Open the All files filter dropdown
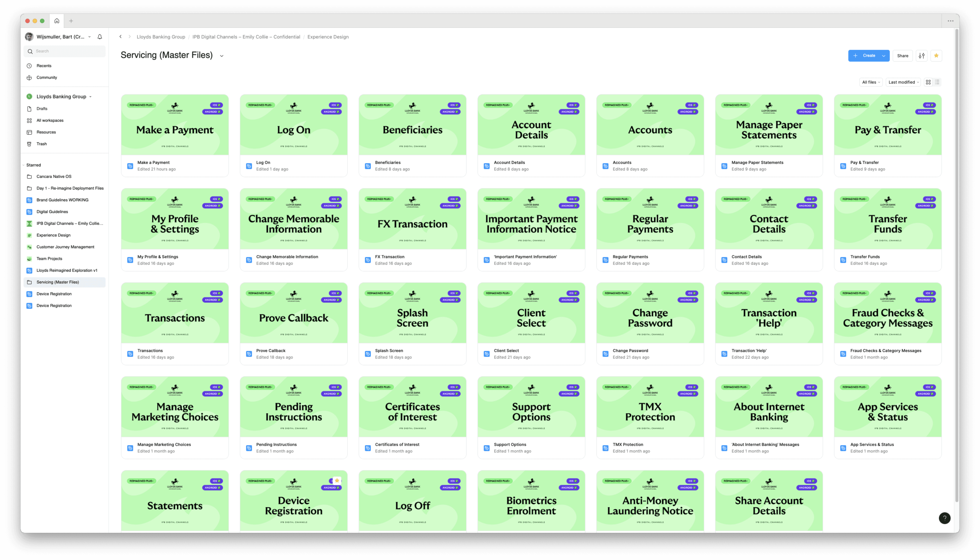 coord(870,82)
